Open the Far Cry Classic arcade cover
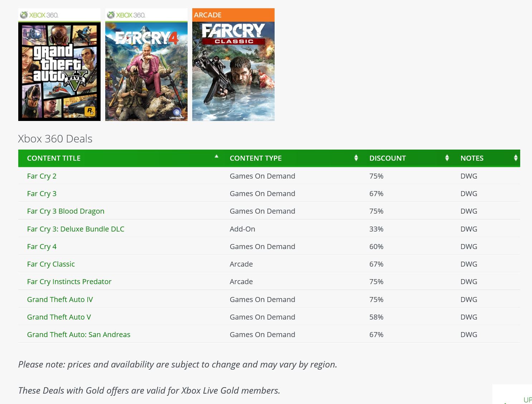 [x=233, y=65]
